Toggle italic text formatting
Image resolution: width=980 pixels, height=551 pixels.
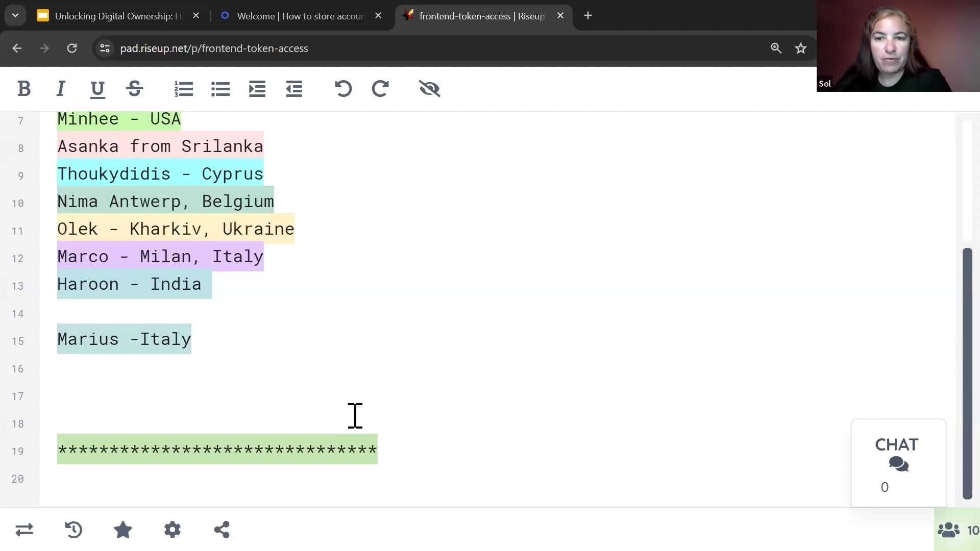(x=61, y=89)
